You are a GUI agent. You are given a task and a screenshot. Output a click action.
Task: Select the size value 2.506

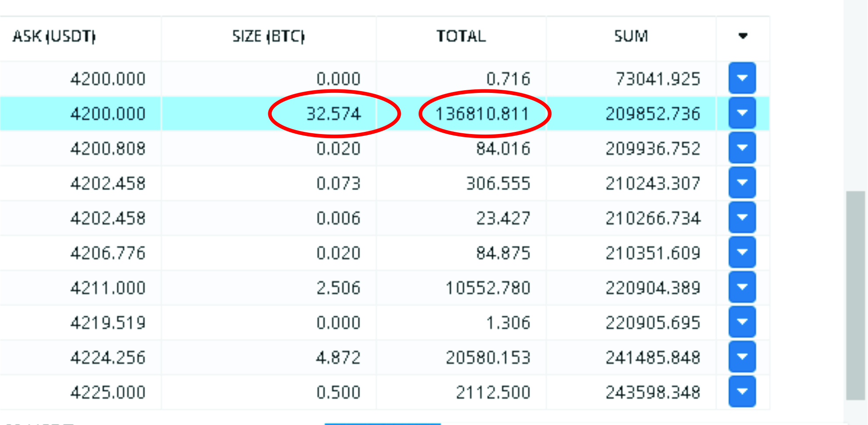(338, 288)
